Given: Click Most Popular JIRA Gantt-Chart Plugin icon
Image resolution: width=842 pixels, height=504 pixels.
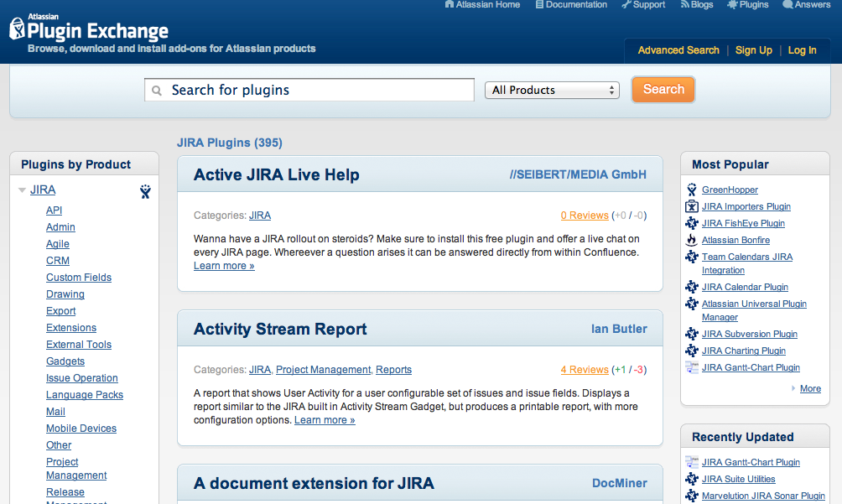Looking at the screenshot, I should point(692,367).
